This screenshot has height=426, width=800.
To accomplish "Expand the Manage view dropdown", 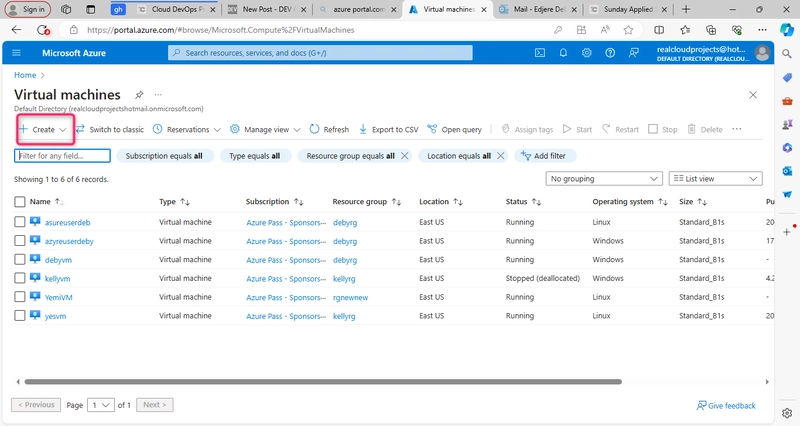I will 297,130.
